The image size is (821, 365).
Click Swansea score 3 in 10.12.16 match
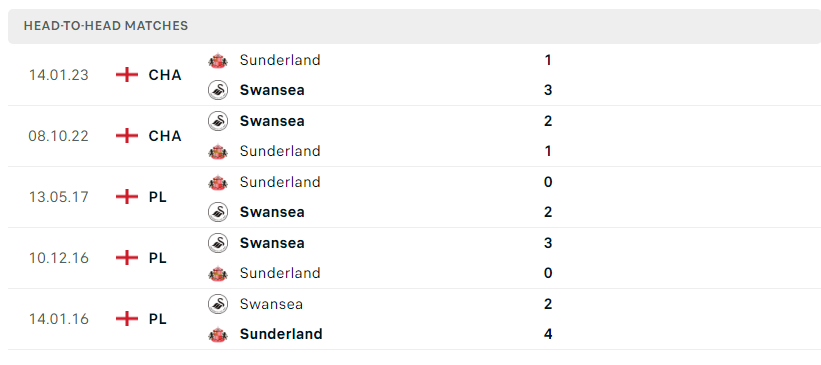[548, 243]
